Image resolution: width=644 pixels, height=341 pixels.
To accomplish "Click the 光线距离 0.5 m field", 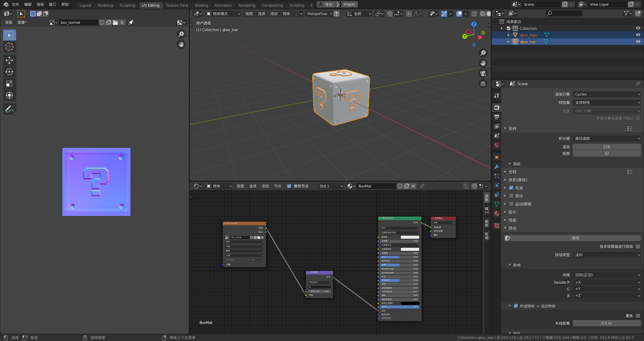I will pyautogui.click(x=607, y=323).
